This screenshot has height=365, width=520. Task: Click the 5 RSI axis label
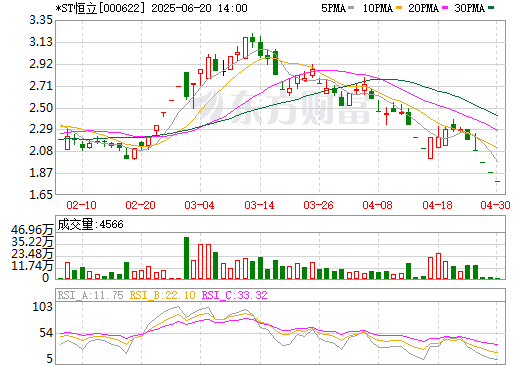[x=50, y=359]
